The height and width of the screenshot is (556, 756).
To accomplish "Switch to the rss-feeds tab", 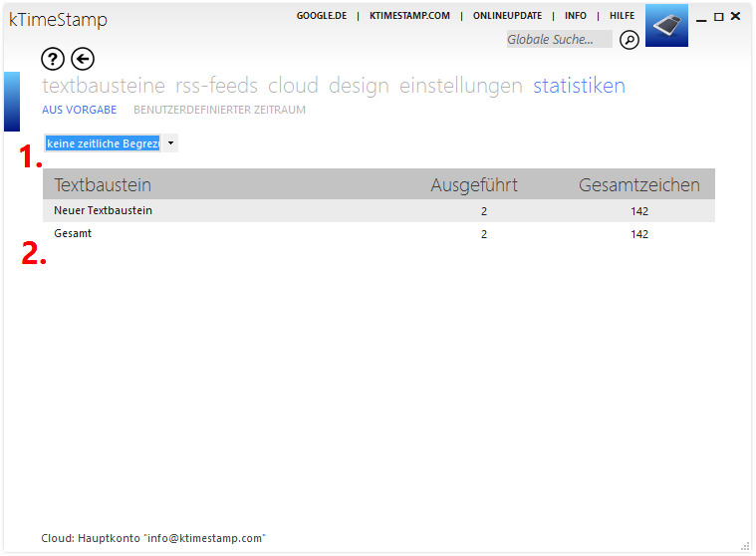I will pos(216,86).
